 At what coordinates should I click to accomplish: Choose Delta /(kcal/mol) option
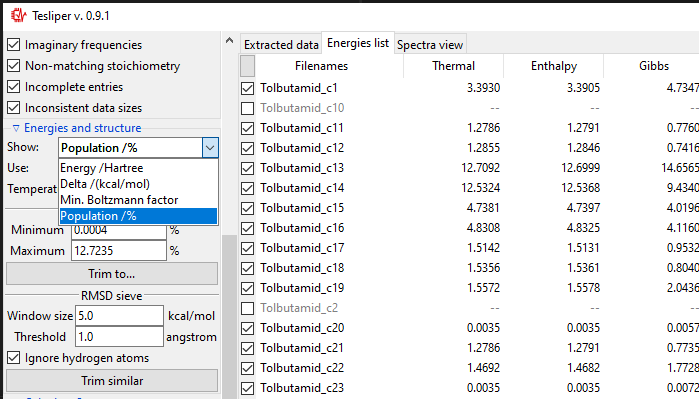138,184
